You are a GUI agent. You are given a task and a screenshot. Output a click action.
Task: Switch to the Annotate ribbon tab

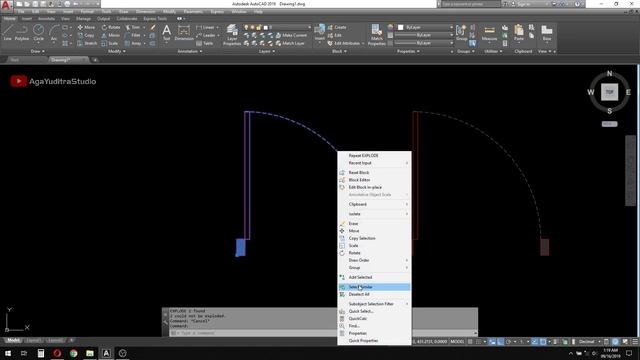(x=46, y=19)
